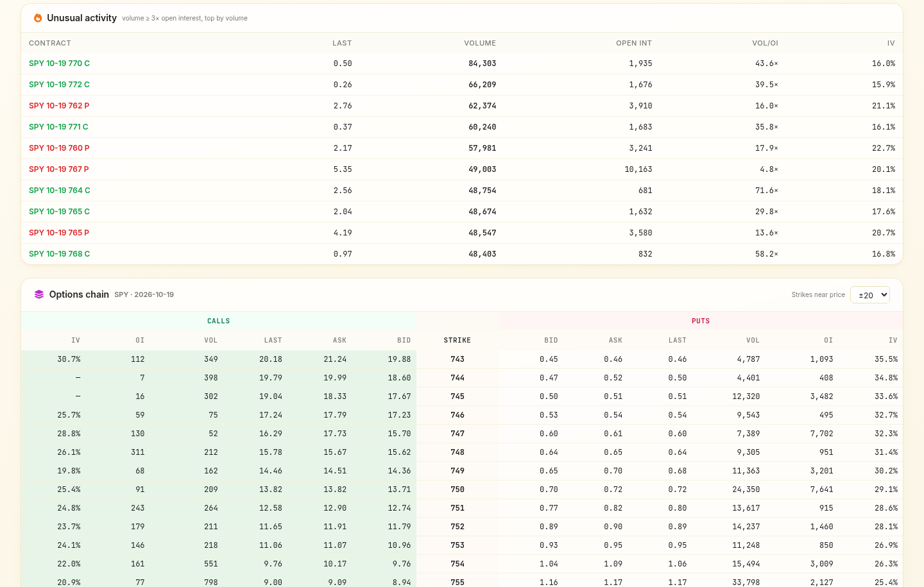Select SPY 10-19 768 C contract
The width and height of the screenshot is (924, 587).
(59, 254)
